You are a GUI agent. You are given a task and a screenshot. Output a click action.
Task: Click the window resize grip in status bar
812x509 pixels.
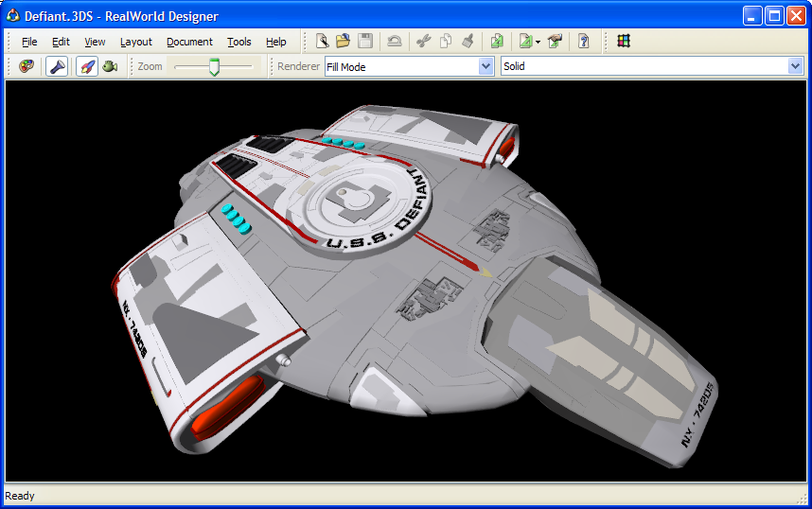802,499
